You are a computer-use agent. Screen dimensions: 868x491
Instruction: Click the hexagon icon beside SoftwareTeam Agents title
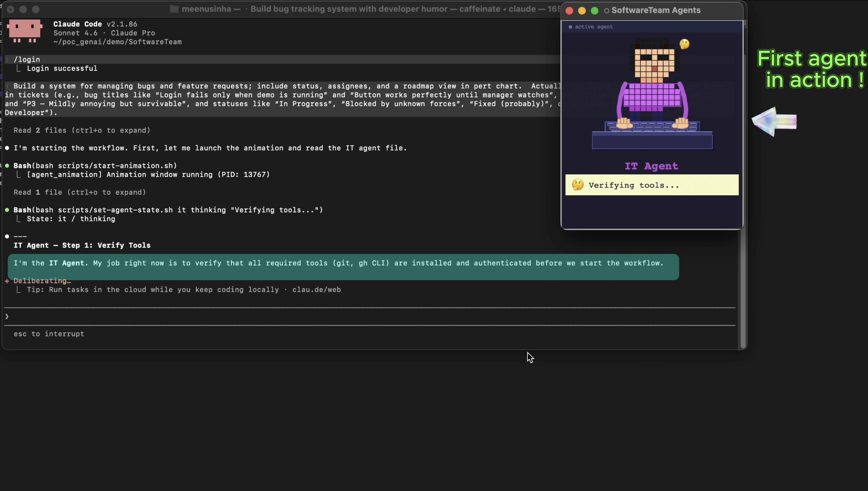[x=606, y=10]
